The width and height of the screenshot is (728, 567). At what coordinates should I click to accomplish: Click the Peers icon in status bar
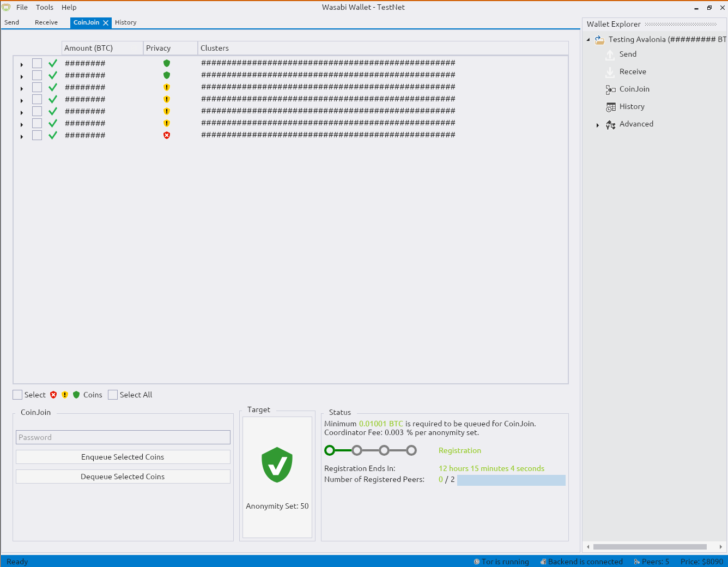(x=637, y=562)
